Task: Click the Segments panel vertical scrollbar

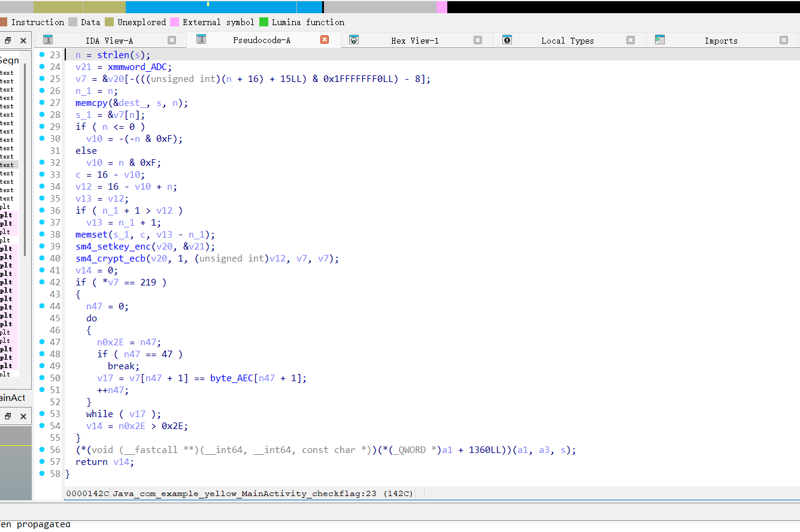Action: click(25, 159)
